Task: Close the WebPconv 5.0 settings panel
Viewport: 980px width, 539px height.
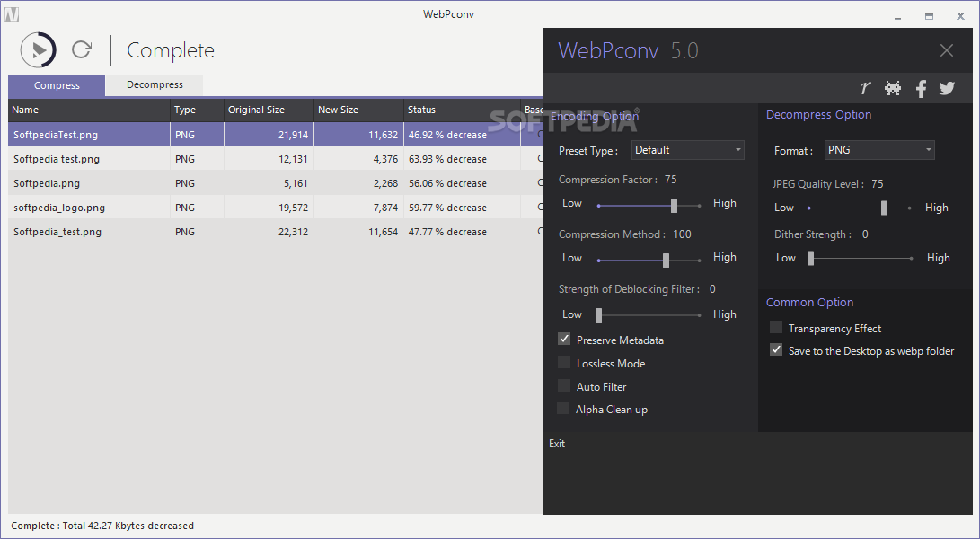Action: (946, 50)
